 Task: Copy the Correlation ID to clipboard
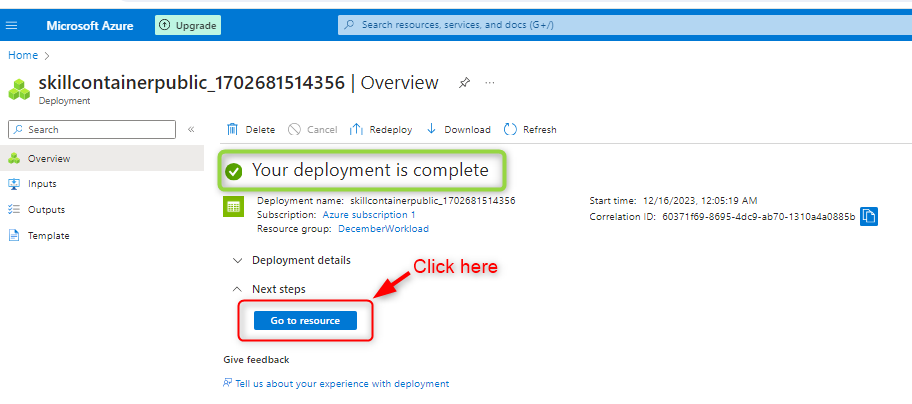click(868, 216)
